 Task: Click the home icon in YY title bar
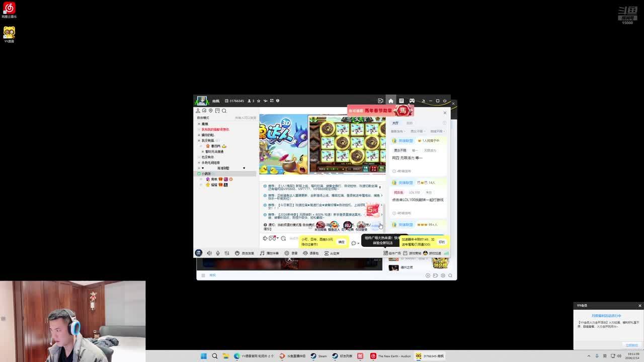[390, 101]
